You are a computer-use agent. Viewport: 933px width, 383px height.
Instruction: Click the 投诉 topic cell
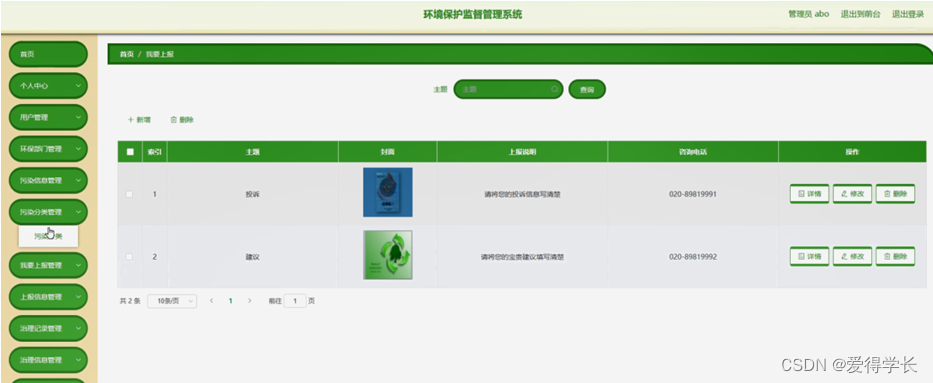[252, 194]
